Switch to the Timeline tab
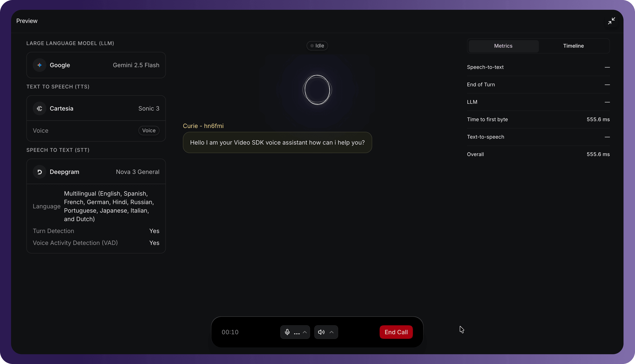This screenshot has width=635, height=364. (x=574, y=46)
